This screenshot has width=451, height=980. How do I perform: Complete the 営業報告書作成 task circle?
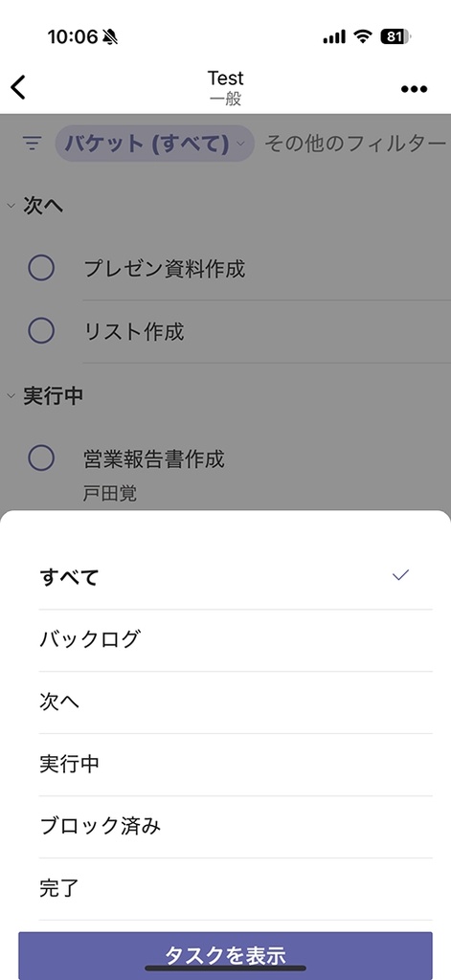[41, 458]
